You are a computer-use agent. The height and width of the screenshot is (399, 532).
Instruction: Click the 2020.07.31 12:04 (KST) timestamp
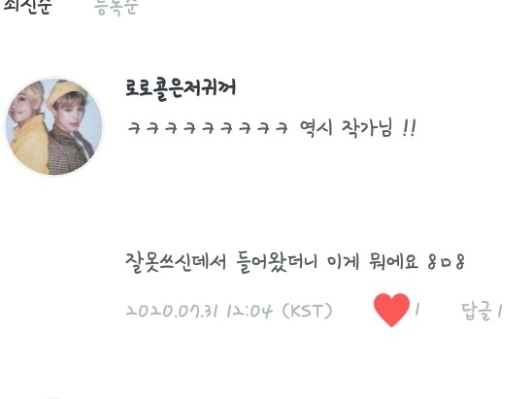pyautogui.click(x=229, y=311)
